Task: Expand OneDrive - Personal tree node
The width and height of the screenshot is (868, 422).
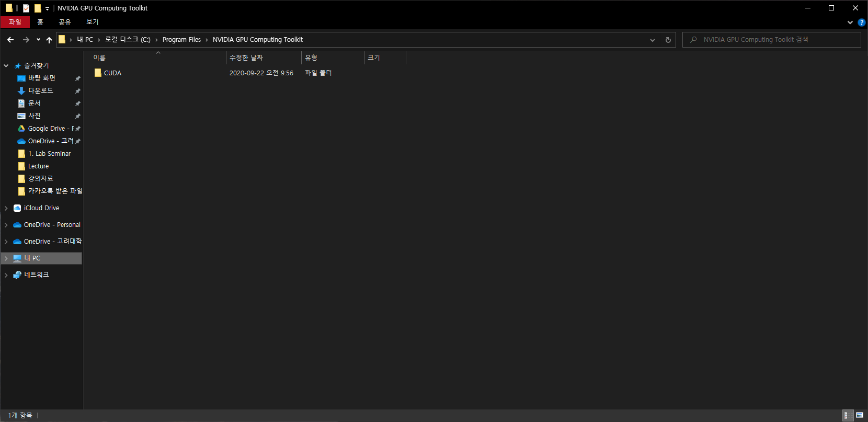Action: [x=6, y=225]
